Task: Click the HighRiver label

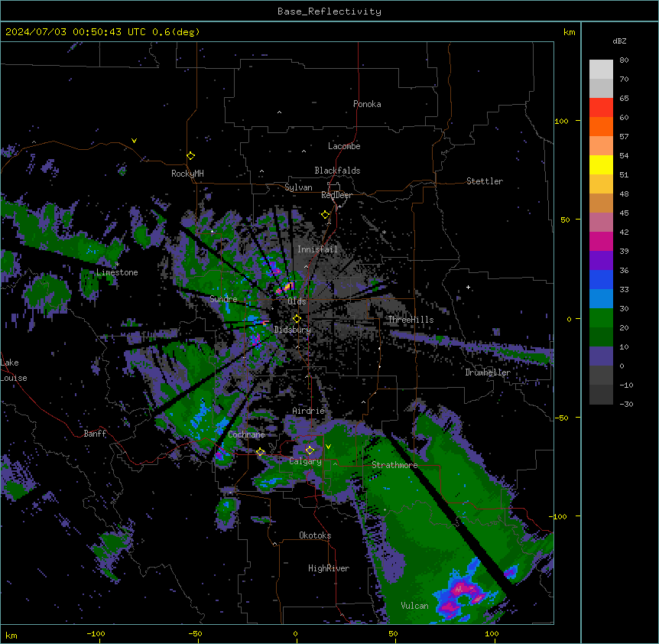Action: (329, 568)
